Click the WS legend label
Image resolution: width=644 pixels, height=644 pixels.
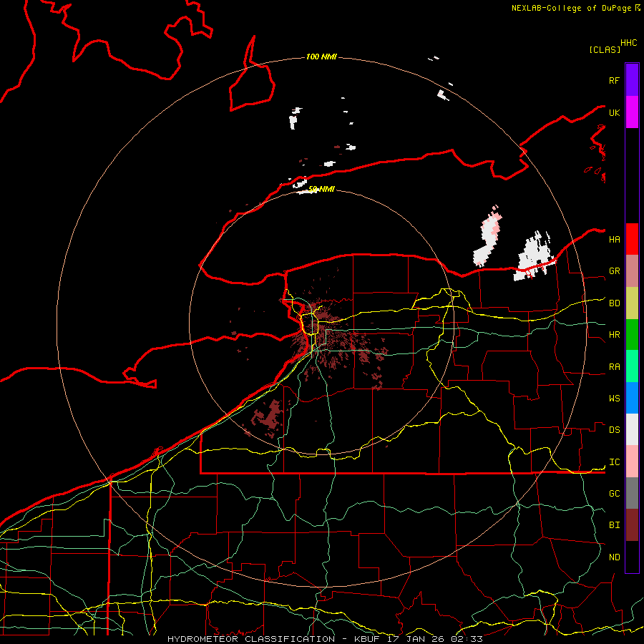[x=614, y=399]
